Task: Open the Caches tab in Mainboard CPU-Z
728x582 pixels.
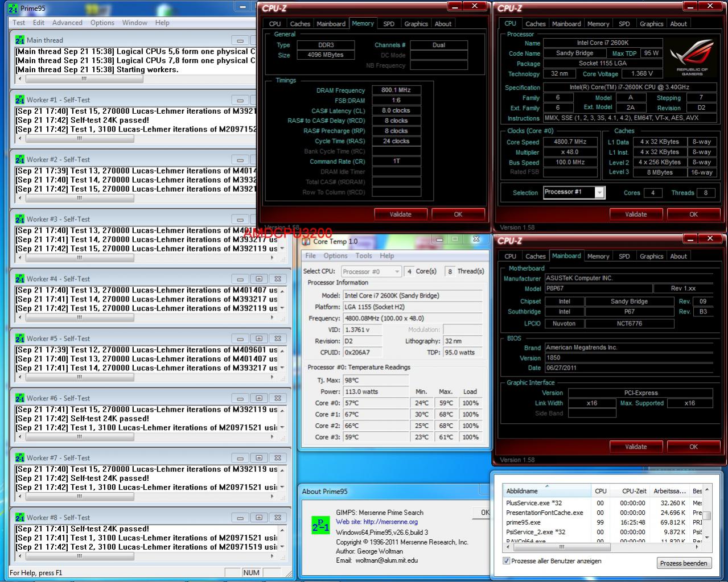Action: (x=535, y=257)
